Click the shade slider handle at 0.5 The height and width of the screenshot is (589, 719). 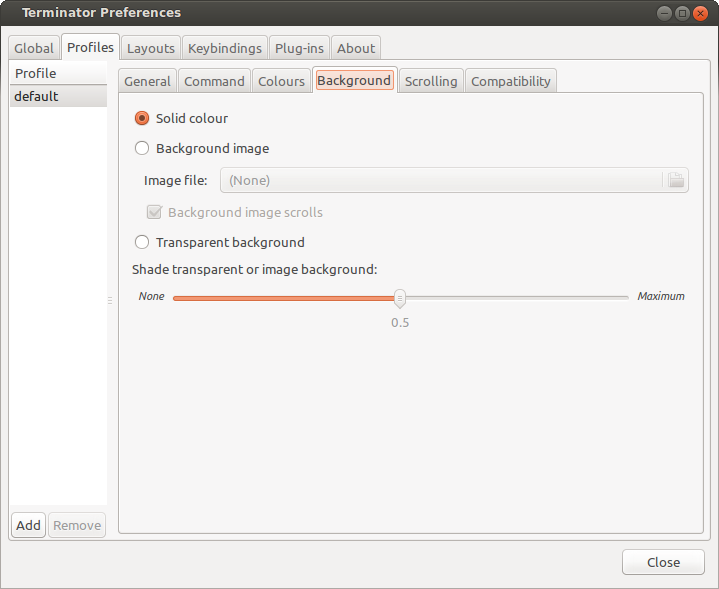tap(400, 298)
